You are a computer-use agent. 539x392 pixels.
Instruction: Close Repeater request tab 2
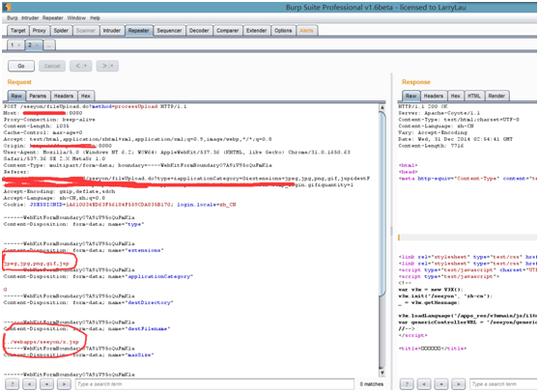point(37,45)
